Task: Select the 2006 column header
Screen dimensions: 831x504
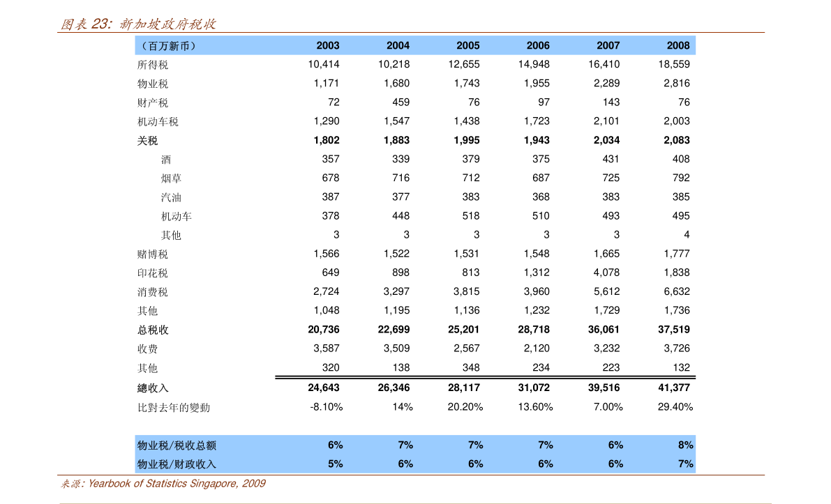Action: [x=538, y=45]
